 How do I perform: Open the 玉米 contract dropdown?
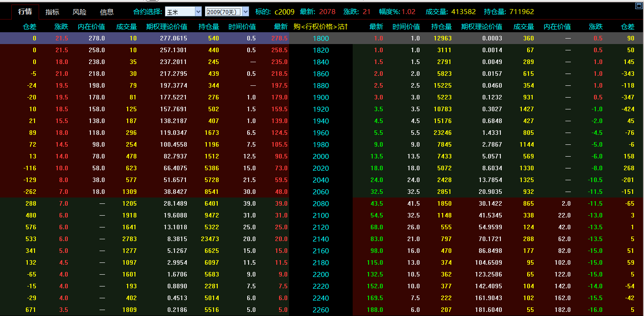[183, 12]
